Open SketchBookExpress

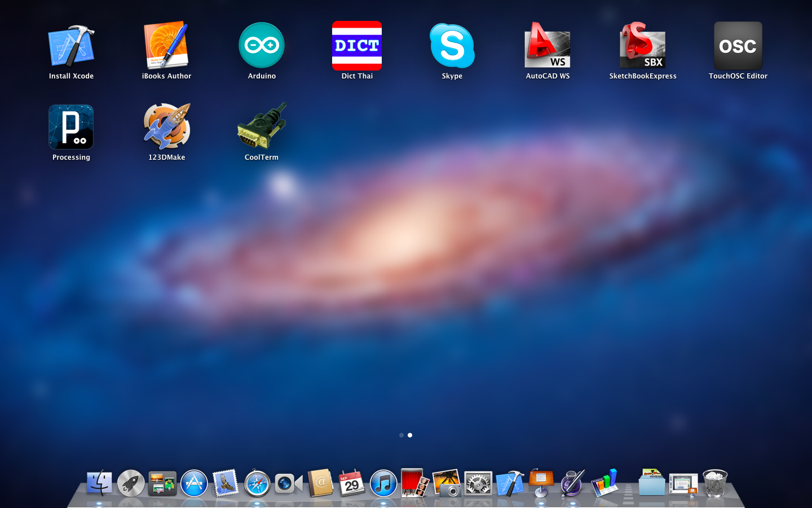[x=643, y=46]
